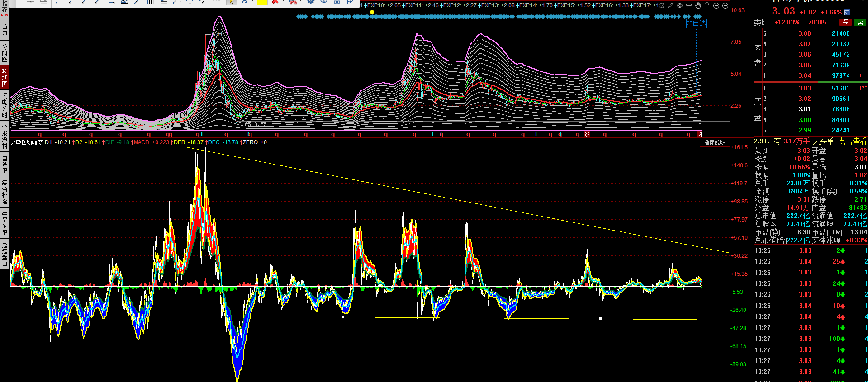Zoom out with the minus circle icon
Screen dimensions: 868x382
725,5
